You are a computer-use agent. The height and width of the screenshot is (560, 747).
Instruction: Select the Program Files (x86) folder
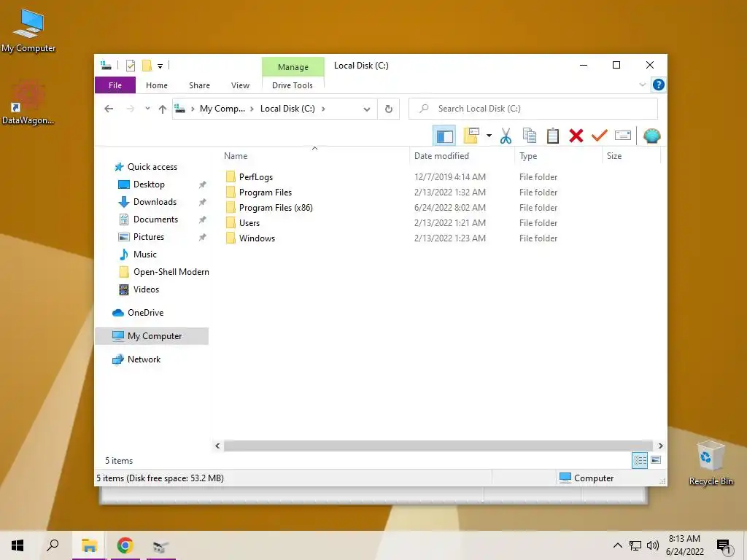276,208
